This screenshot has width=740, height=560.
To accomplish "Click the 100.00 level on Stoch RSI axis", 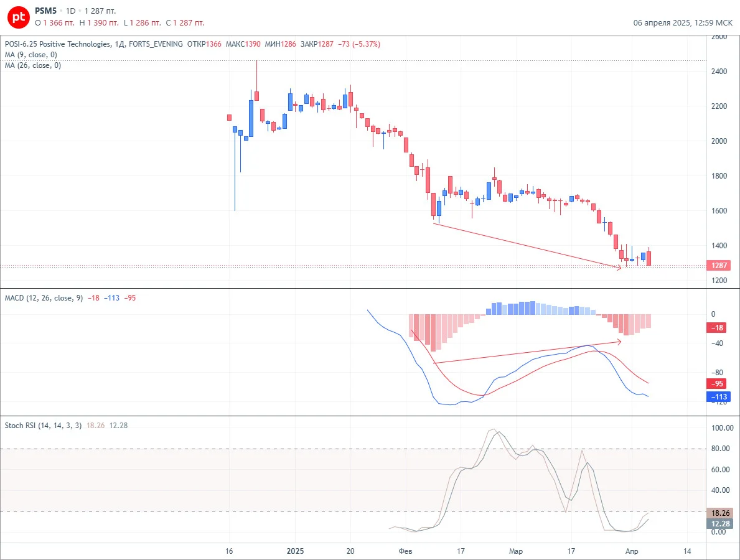I will (722, 428).
